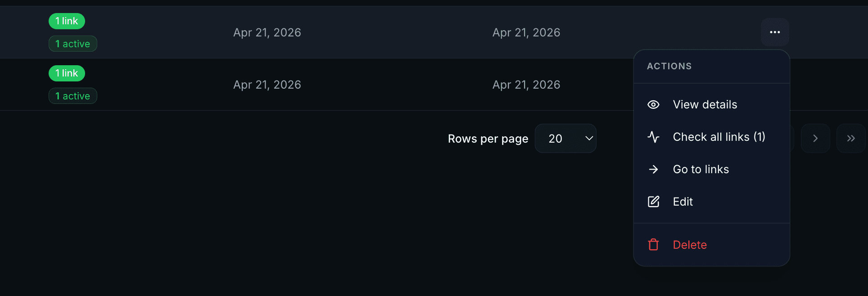
Task: Select the View details action
Action: 705,104
